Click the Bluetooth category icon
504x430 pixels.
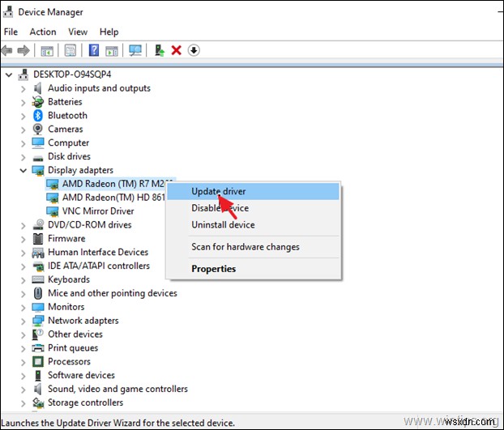tap(37, 115)
